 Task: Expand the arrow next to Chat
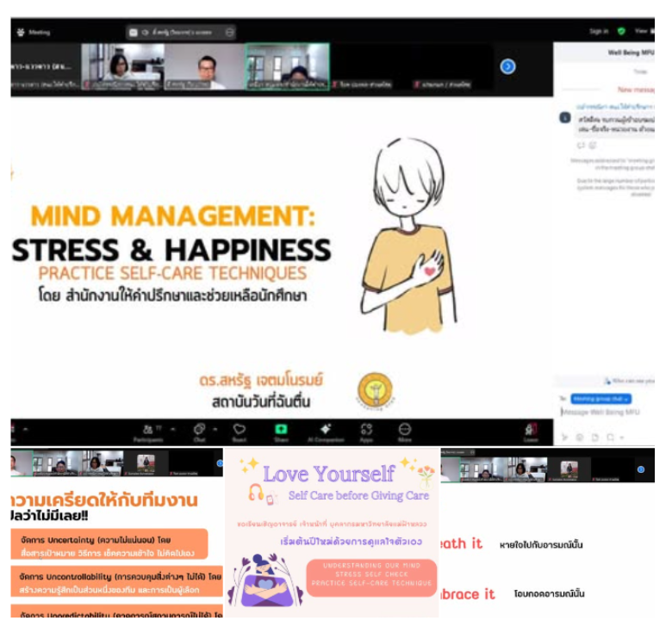[x=214, y=425]
